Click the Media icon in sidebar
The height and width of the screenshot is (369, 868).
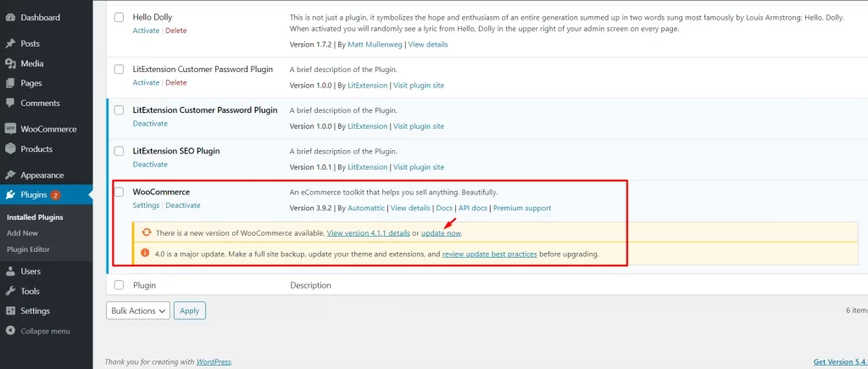tap(10, 63)
